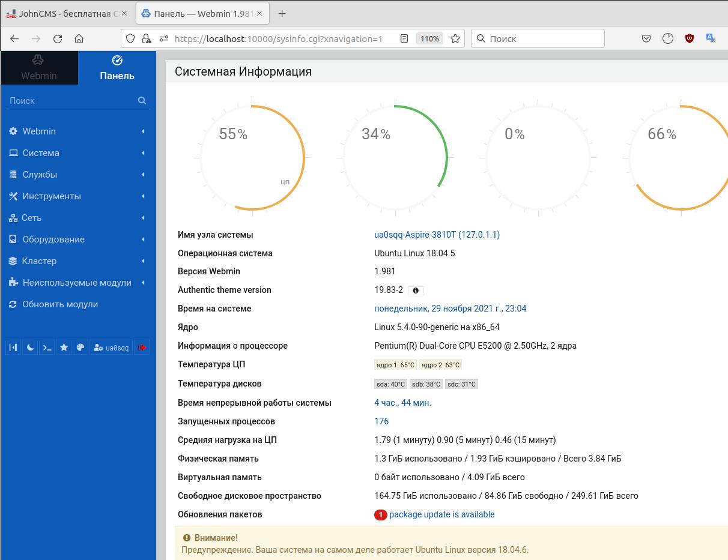This screenshot has height=560, width=728.
Task: Click the theme version info icon
Action: [x=416, y=291]
